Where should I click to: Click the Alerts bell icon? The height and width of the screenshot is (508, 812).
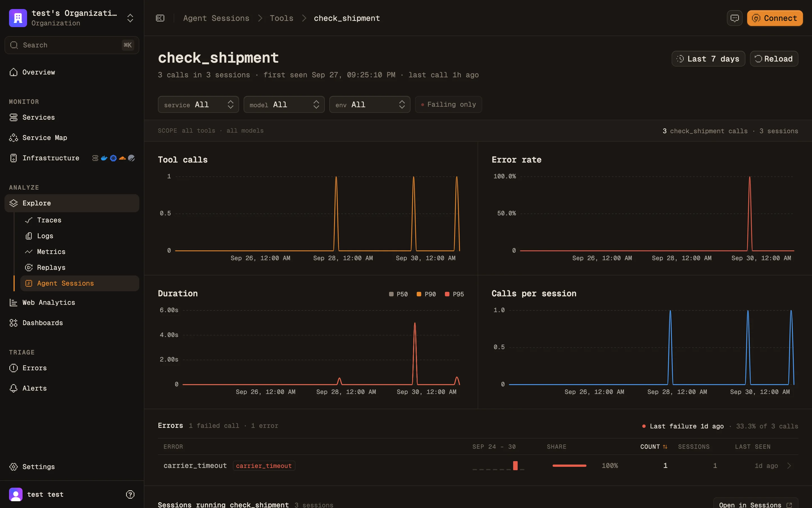click(14, 388)
